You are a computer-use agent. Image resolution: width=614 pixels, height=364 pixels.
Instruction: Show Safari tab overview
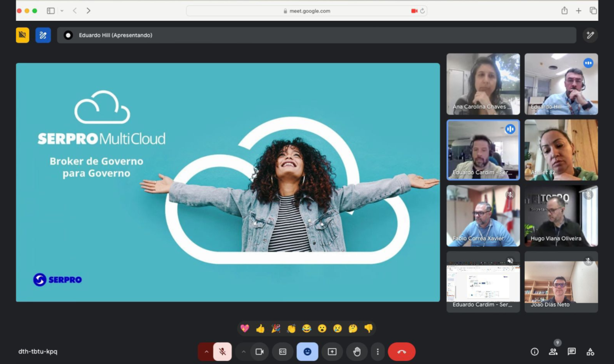[x=593, y=11]
